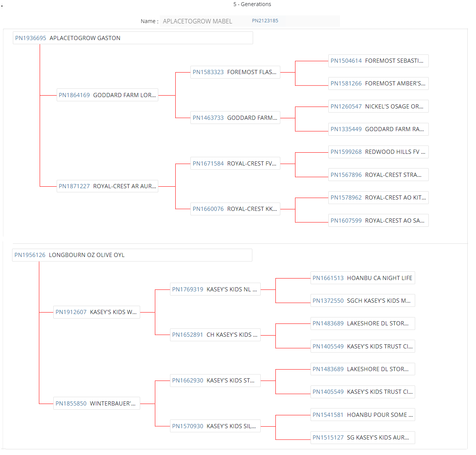Click PN1769319 KASEY'S KIDS NL node
The width and height of the screenshot is (476, 455).
click(x=215, y=289)
